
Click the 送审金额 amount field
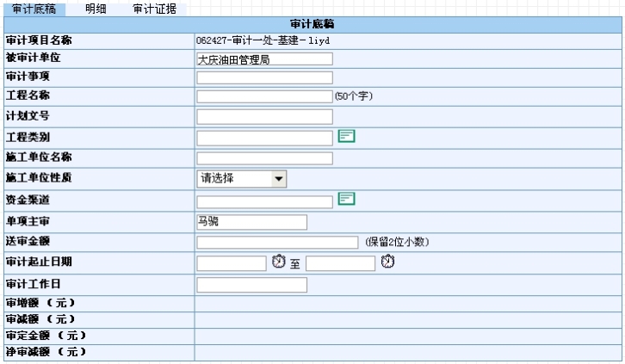(x=277, y=242)
